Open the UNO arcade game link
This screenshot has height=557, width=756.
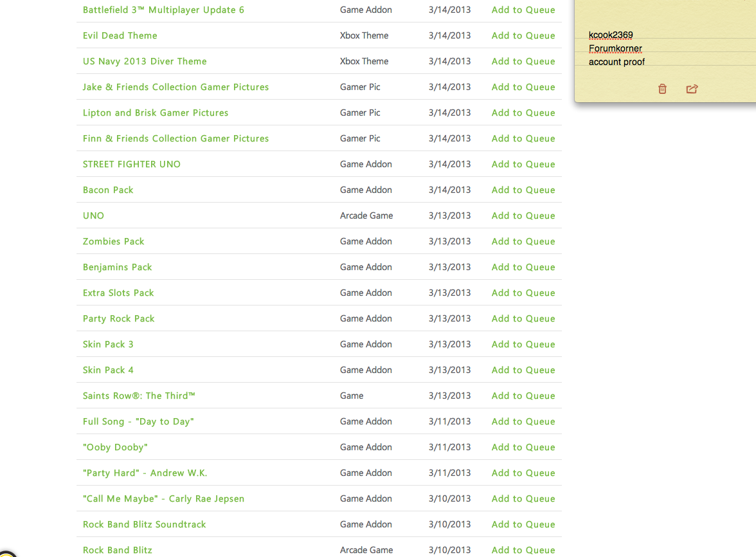94,215
